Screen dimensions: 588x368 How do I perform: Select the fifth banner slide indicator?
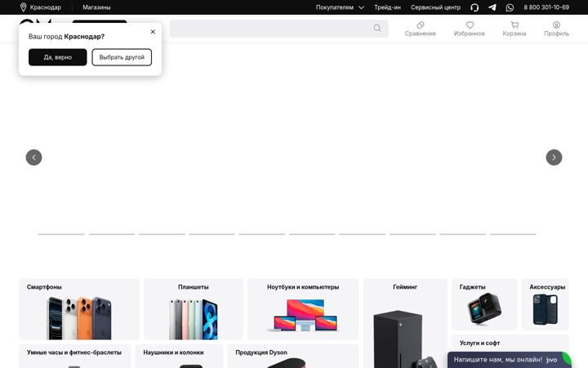click(262, 234)
